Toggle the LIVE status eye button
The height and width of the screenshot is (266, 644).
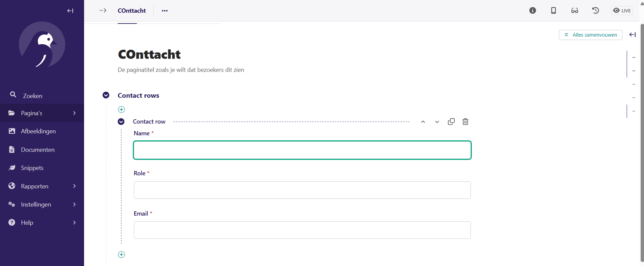click(x=621, y=10)
